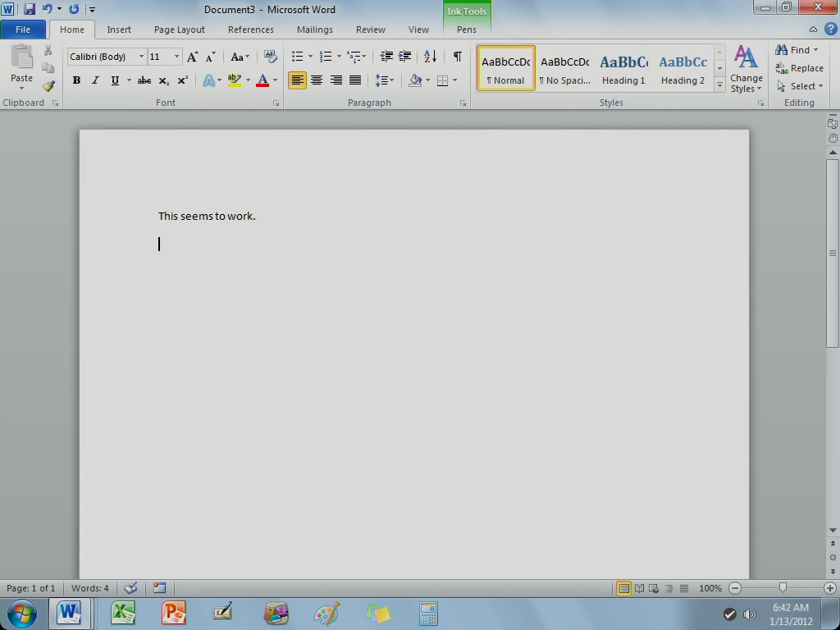
Task: Click the Sort icon in Paragraph group
Action: pos(430,57)
